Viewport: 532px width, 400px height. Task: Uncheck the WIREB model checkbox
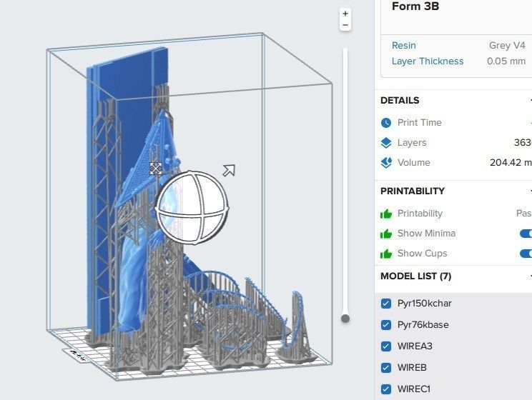tap(385, 367)
